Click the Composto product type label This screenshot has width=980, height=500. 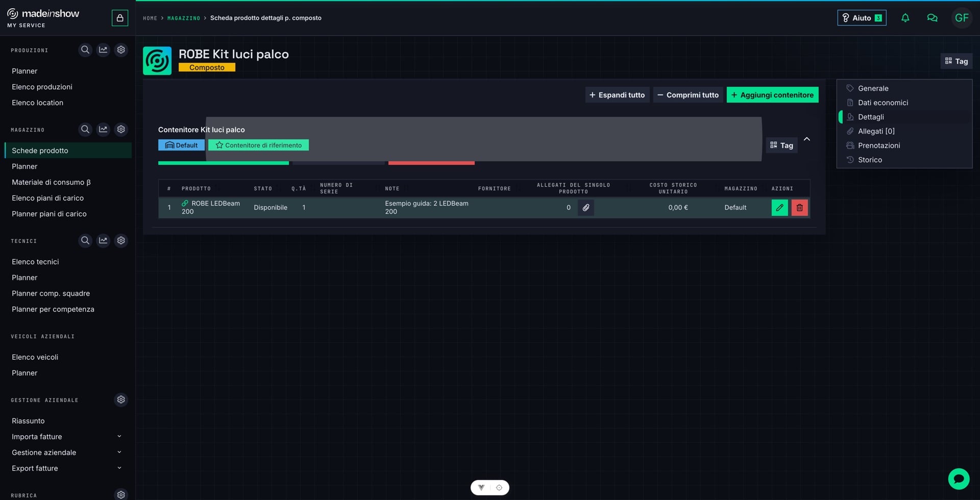pos(207,67)
